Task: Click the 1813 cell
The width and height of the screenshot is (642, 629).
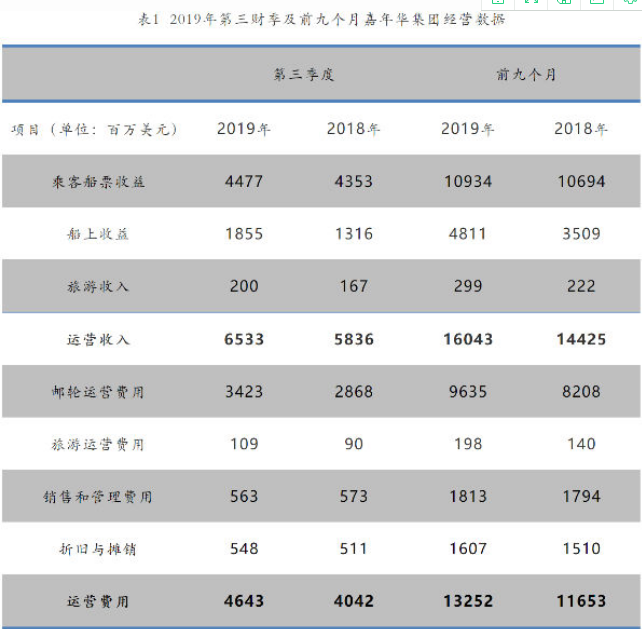Action: click(x=468, y=497)
